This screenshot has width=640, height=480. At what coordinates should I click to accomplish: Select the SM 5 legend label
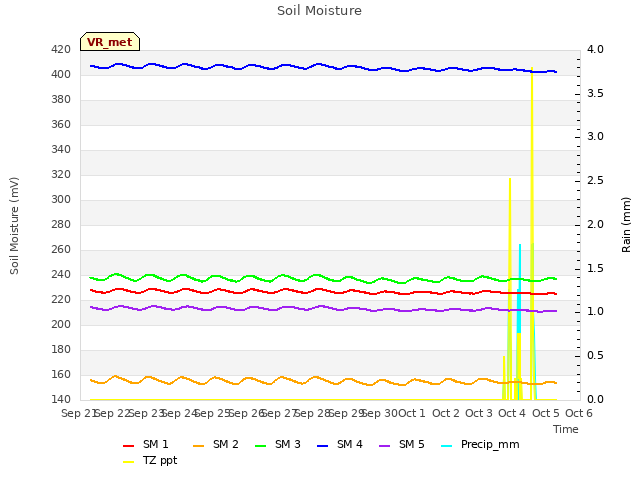pos(412,444)
